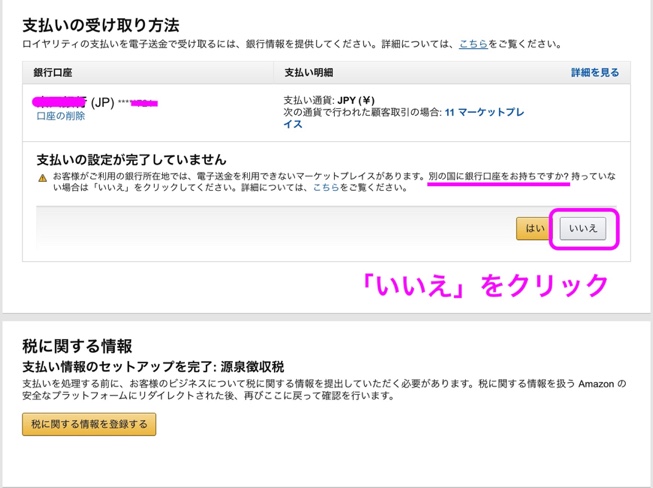
Task: Click the redacted bank account name
Action: click(59, 102)
